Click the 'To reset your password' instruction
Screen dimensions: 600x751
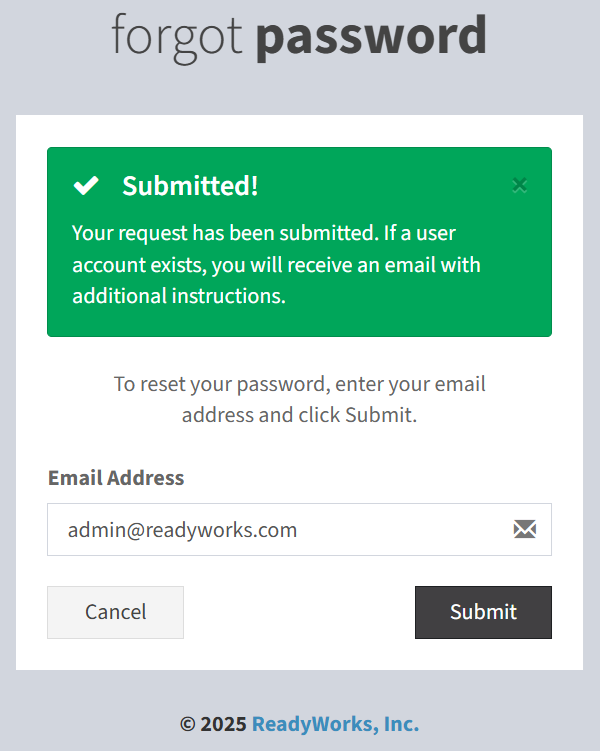pos(220,384)
